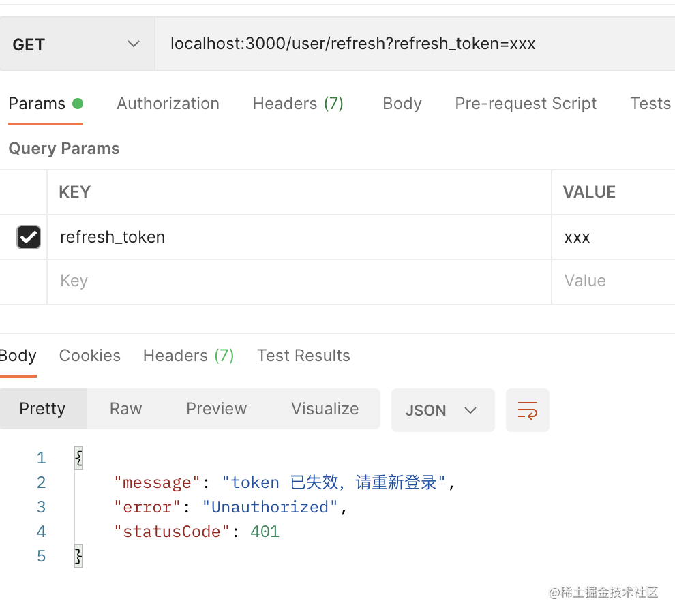Open the GET method dropdown

click(x=76, y=45)
